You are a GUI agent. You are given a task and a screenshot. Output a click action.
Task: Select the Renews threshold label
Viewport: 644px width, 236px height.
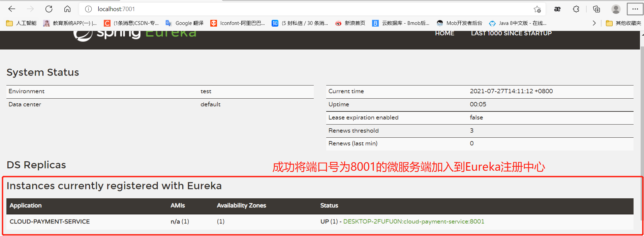tap(354, 131)
